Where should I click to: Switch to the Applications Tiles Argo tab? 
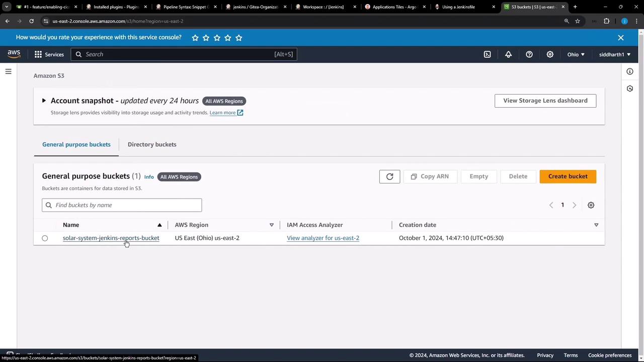pos(395,7)
